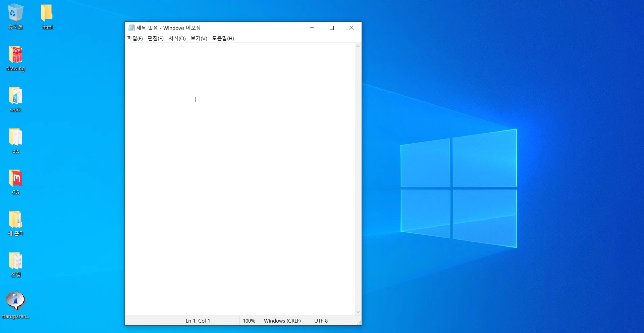Select the work folder icon
This screenshot has width=644, height=333.
point(15,100)
